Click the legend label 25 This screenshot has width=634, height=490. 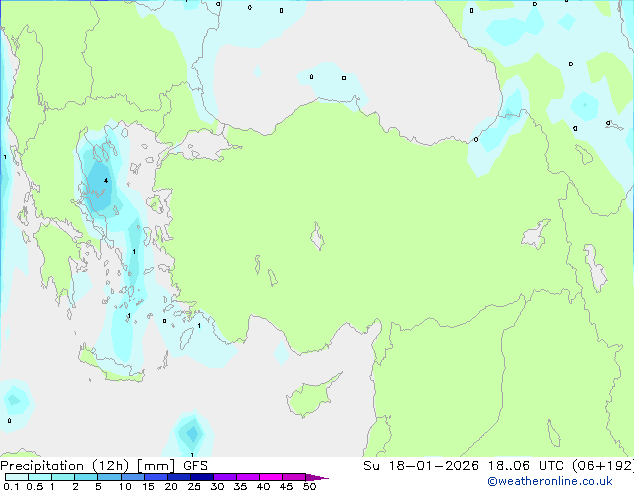coord(194,486)
